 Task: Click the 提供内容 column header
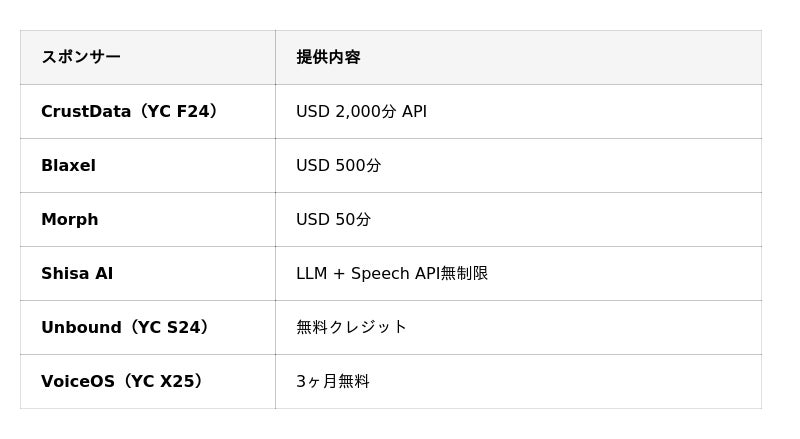(x=328, y=57)
